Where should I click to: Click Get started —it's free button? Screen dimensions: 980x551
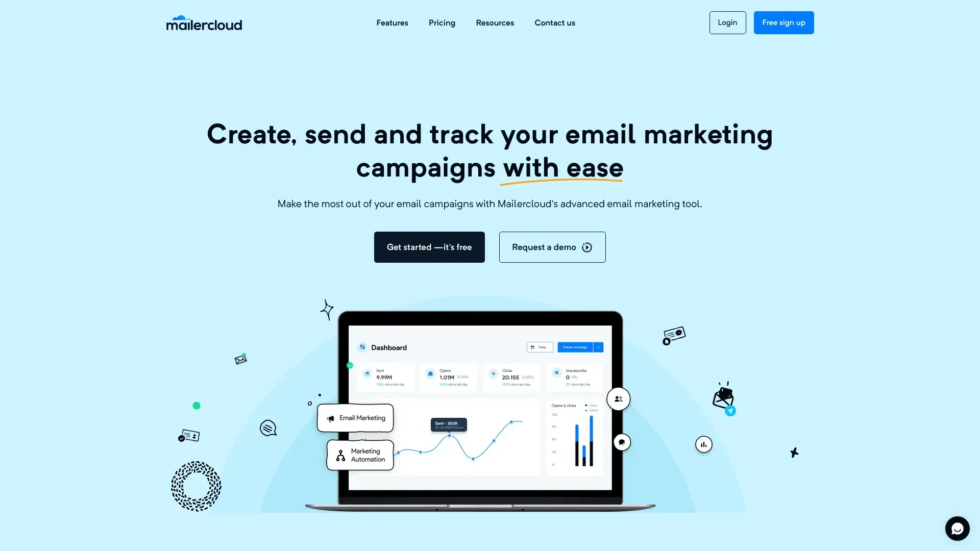coord(429,247)
